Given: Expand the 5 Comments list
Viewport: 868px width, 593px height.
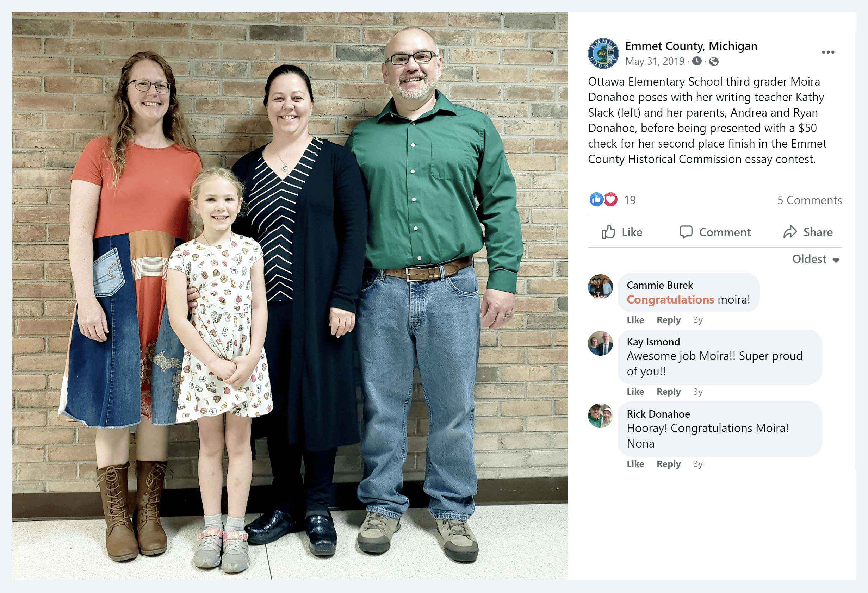Looking at the screenshot, I should (x=810, y=200).
